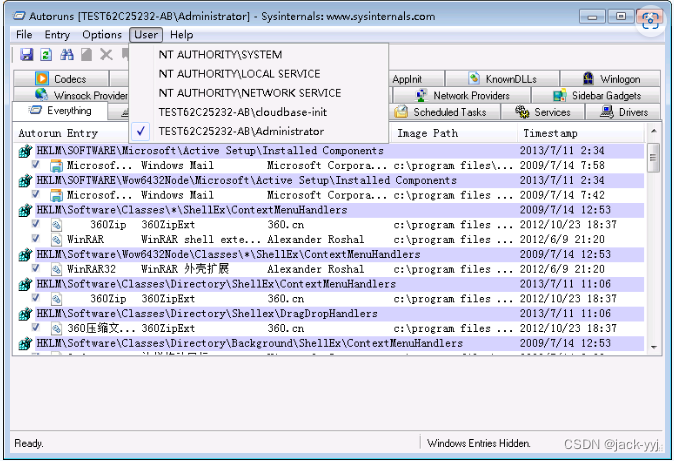The image size is (674, 461).
Task: Click the Services gears tab icon
Action: [x=522, y=112]
